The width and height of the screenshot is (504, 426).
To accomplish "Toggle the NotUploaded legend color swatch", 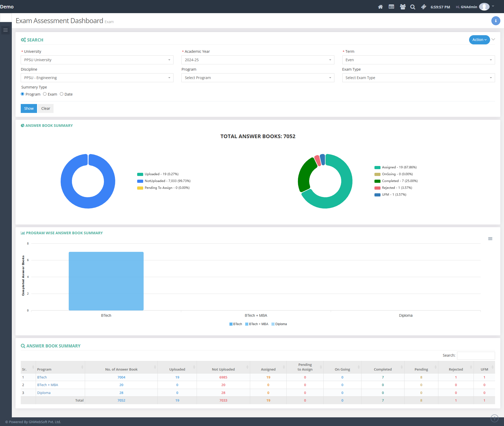I will [x=140, y=181].
